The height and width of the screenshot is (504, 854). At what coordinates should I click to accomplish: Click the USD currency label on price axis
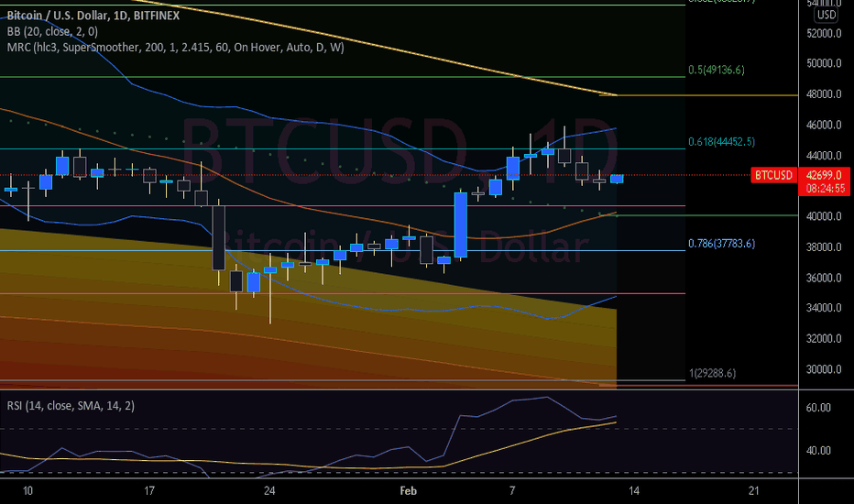coord(826,16)
